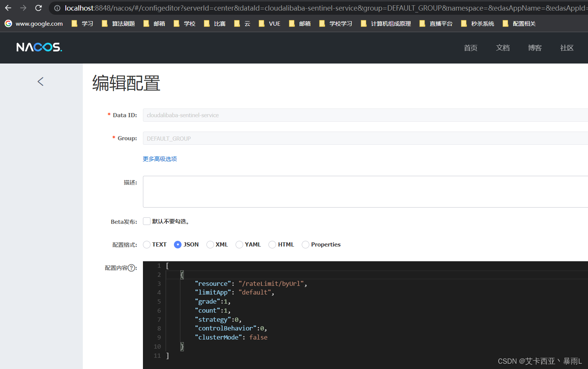This screenshot has height=369, width=588.
Task: Open the 直播平台 bookmark folder
Action: [x=436, y=23]
